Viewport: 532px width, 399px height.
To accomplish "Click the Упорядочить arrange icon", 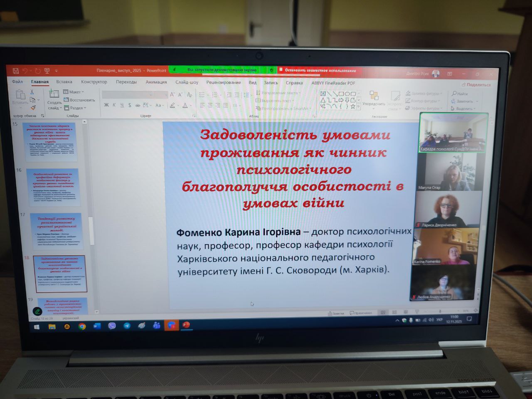I will [373, 96].
